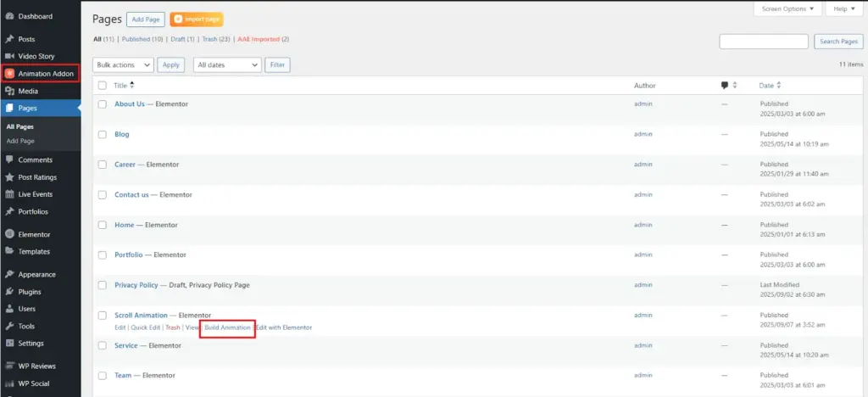Screen dimensions: 868x397
Task: Open Add Page submenu item
Action: point(20,141)
